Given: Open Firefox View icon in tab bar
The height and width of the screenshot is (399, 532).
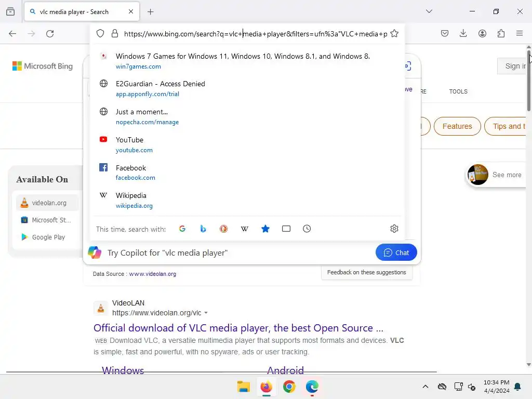Looking at the screenshot, I should pos(10,11).
